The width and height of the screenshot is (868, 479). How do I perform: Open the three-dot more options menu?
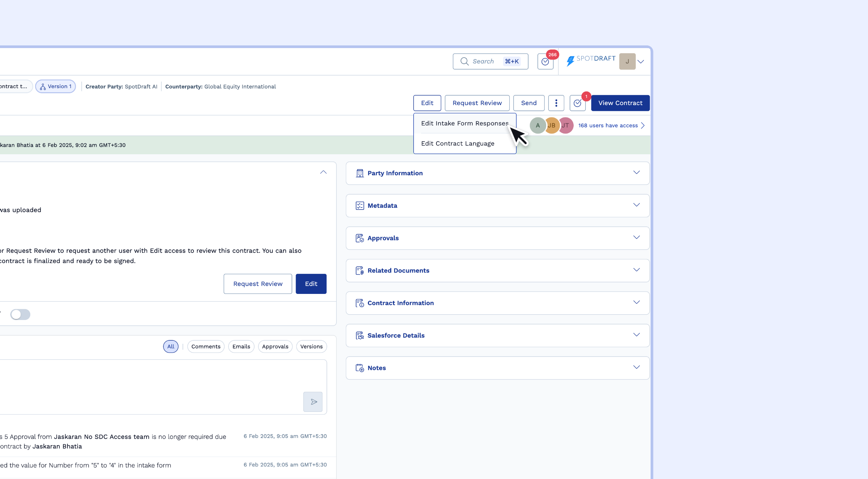point(556,103)
